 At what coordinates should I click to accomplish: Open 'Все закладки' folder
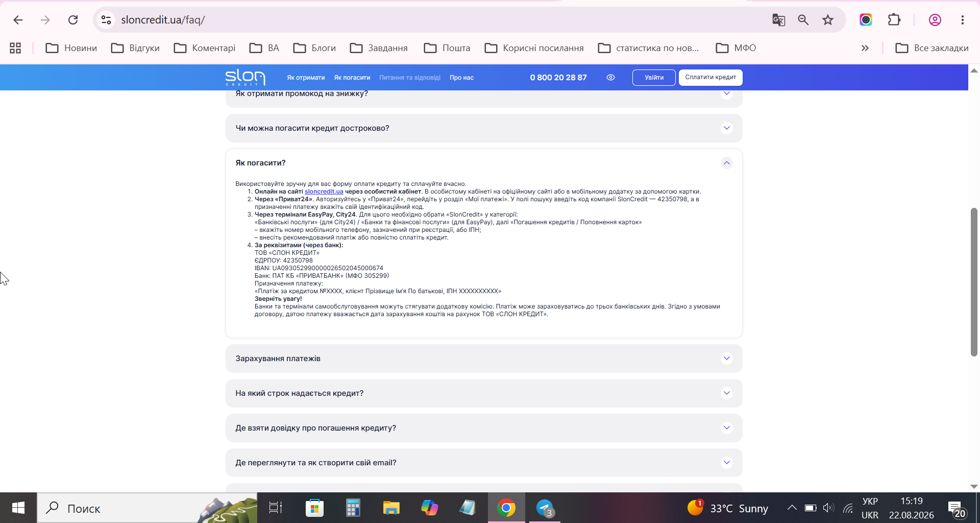point(932,48)
